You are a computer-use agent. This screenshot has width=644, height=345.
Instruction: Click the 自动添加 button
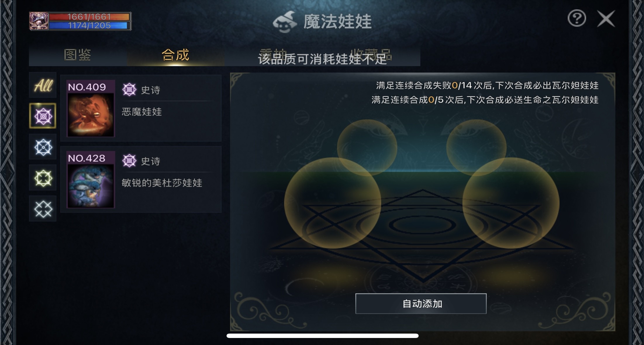click(421, 304)
